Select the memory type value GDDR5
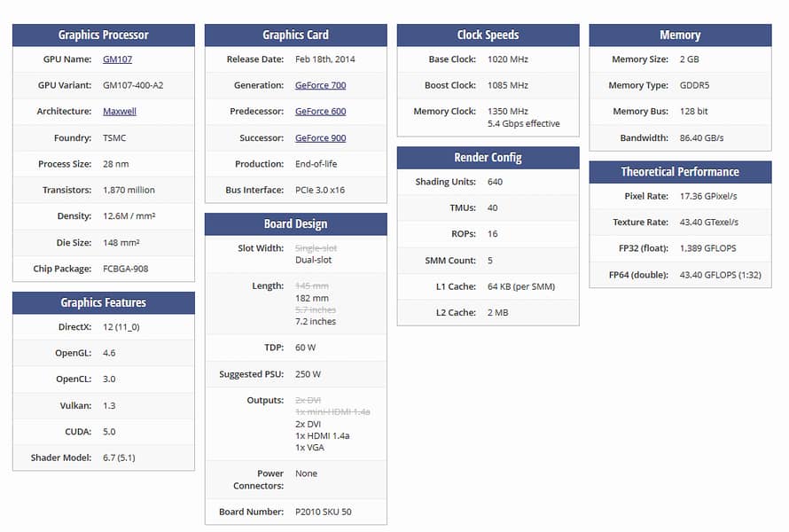 694,85
